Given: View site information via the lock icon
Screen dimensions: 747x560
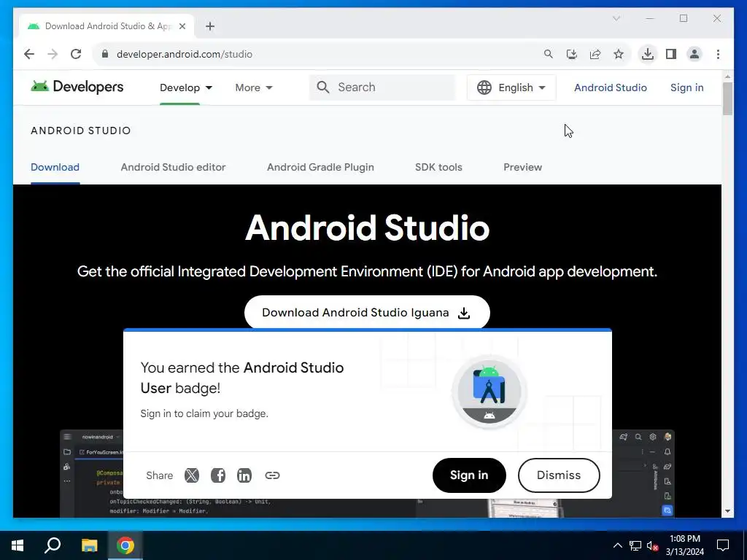Looking at the screenshot, I should point(105,54).
